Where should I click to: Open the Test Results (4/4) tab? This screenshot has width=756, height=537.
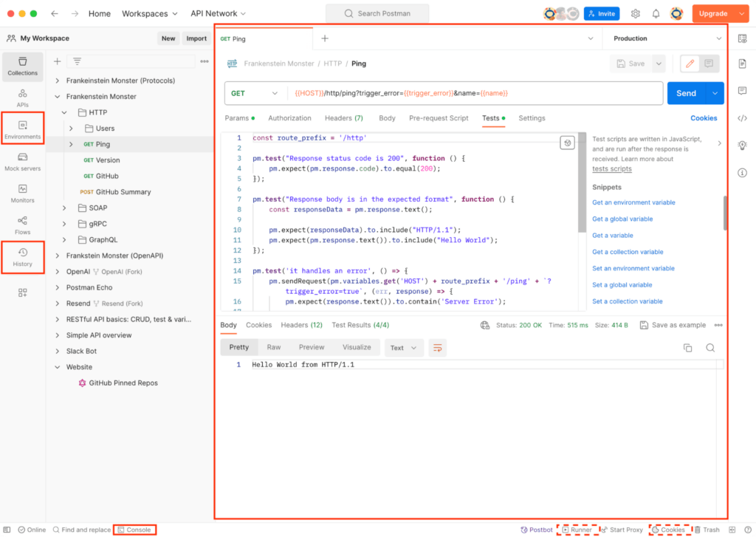point(360,325)
